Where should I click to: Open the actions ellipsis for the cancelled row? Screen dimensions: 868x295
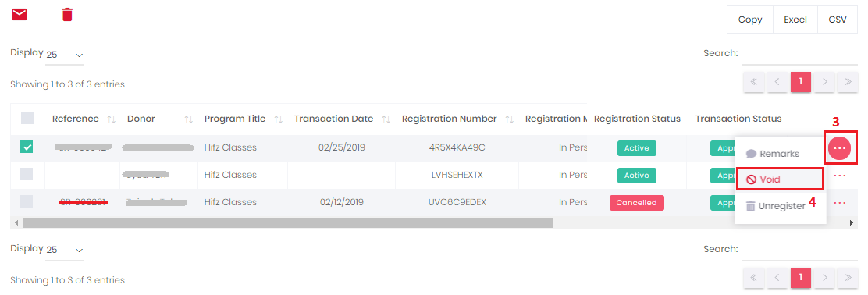pos(839,203)
